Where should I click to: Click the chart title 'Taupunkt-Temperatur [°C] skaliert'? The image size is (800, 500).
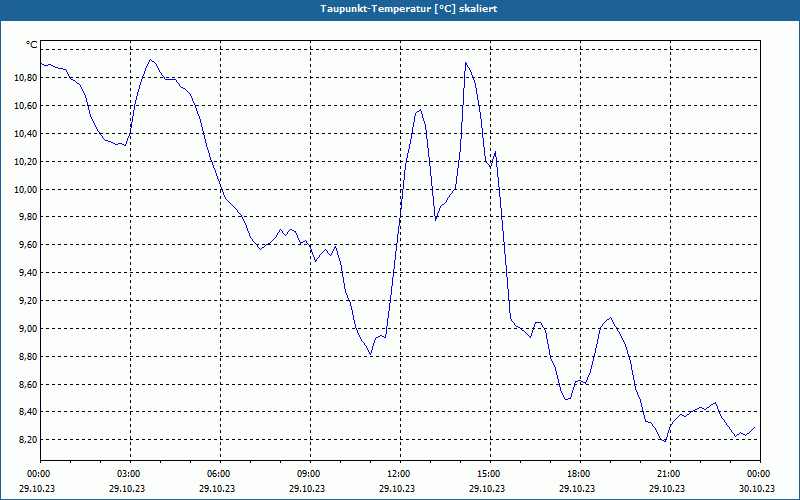409,9
